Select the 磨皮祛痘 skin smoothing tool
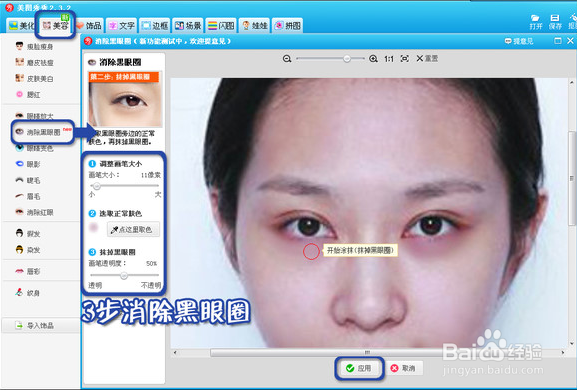 point(35,63)
